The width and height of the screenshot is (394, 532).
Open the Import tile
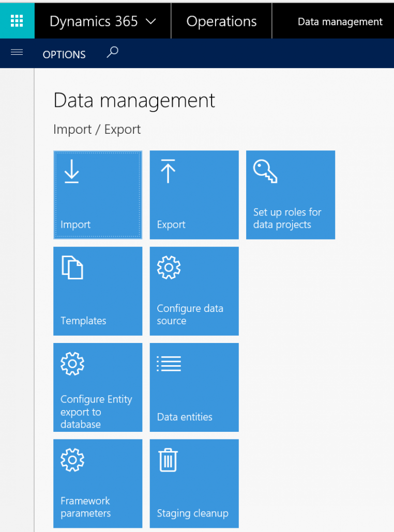tap(97, 195)
